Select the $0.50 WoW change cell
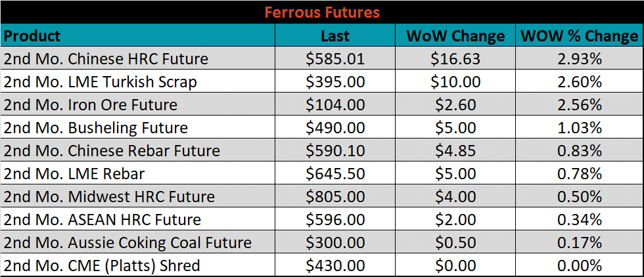 pos(455,242)
